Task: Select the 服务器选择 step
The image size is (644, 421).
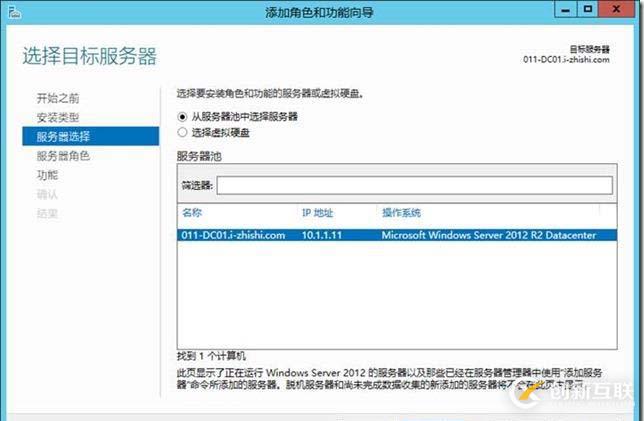Action: point(90,136)
